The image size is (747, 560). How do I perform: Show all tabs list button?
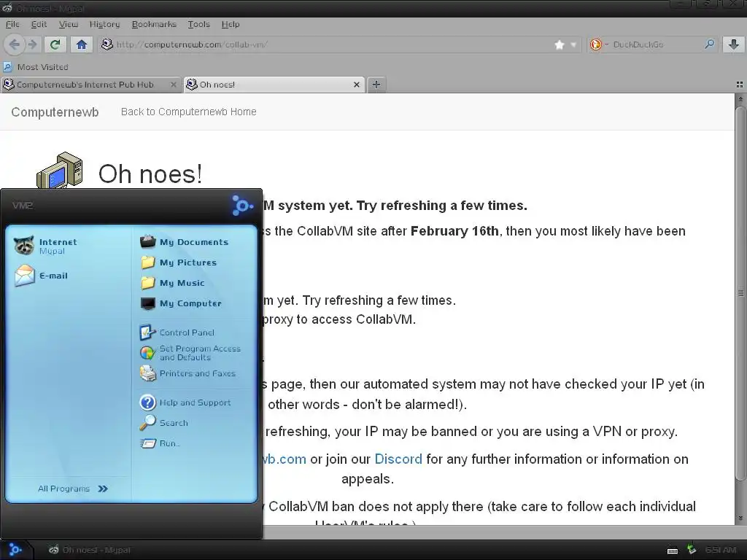(740, 85)
